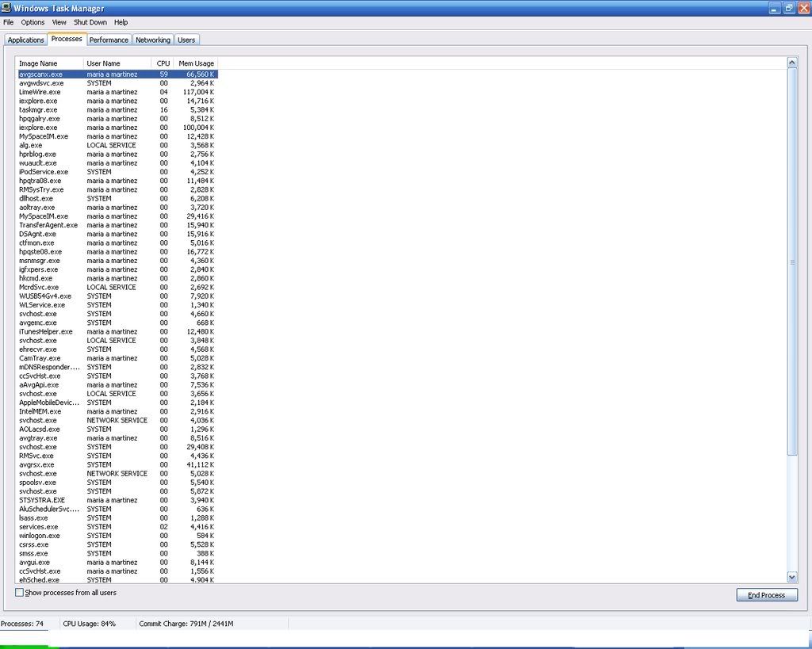Click scroll up arrow in process list
The height and width of the screenshot is (649, 812).
pos(791,63)
